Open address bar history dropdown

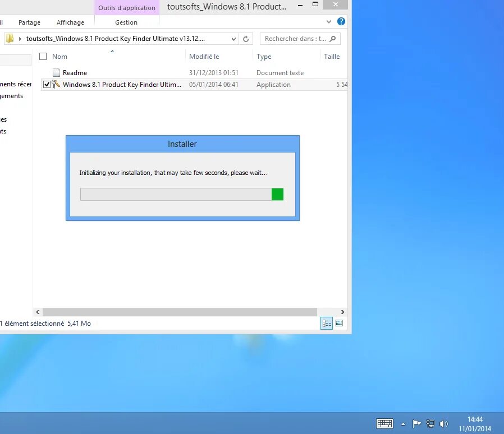[233, 39]
